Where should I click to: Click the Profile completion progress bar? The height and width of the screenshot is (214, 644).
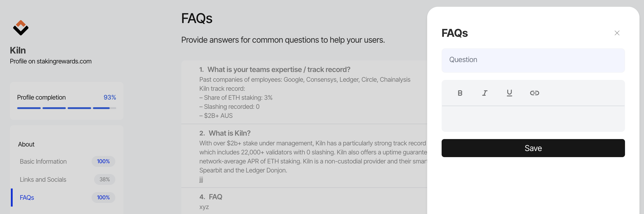[x=66, y=108]
